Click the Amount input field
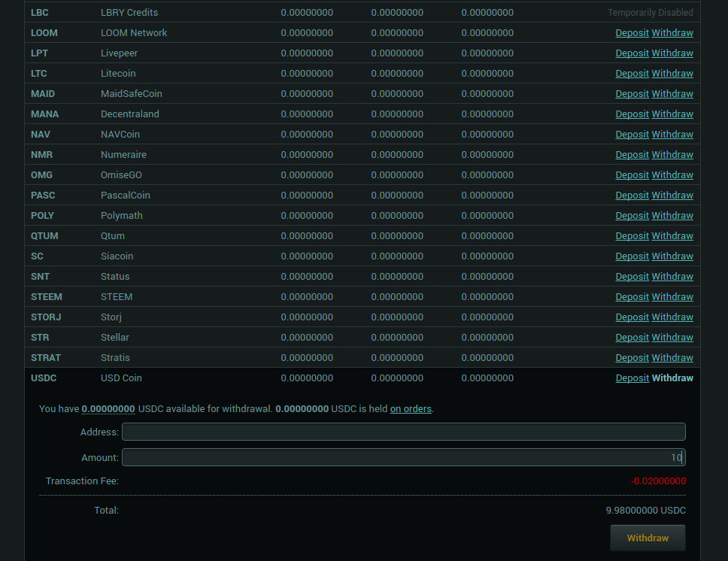The image size is (728, 561). coord(403,457)
